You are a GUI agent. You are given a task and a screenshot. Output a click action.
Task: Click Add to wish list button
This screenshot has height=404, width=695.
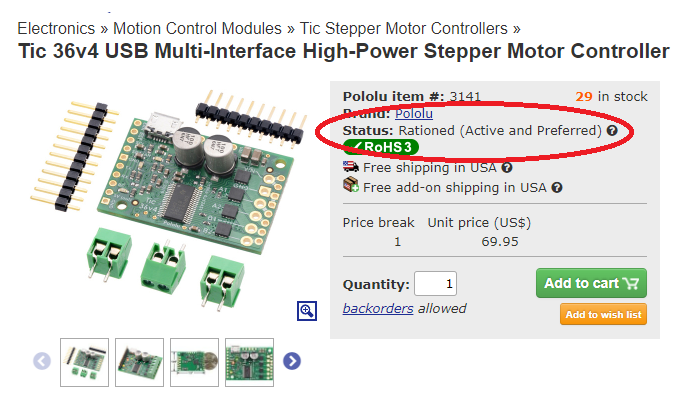(x=602, y=315)
